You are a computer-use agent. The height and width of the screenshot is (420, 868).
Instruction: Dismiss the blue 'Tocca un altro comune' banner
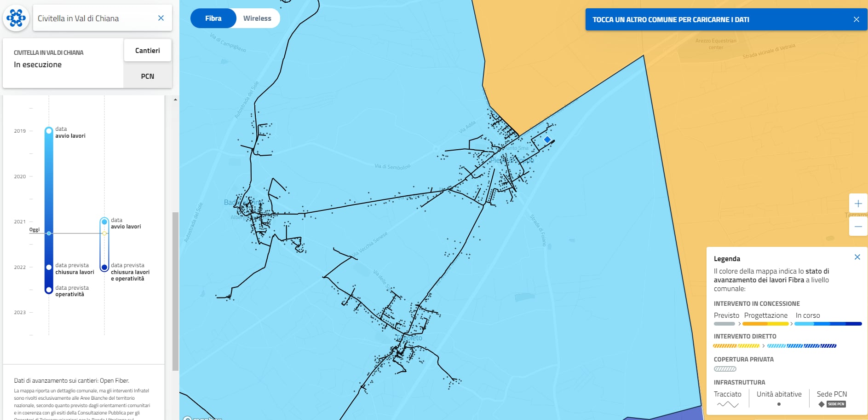856,19
